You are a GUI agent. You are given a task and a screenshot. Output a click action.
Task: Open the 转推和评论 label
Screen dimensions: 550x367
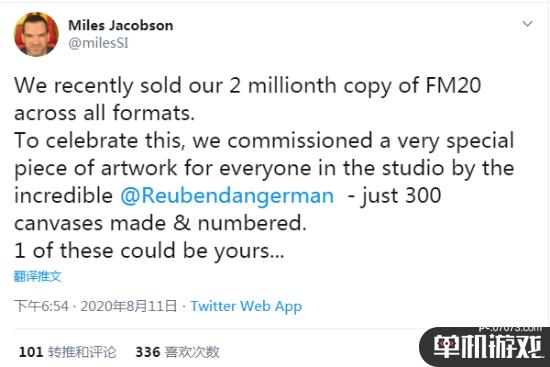[82, 352]
